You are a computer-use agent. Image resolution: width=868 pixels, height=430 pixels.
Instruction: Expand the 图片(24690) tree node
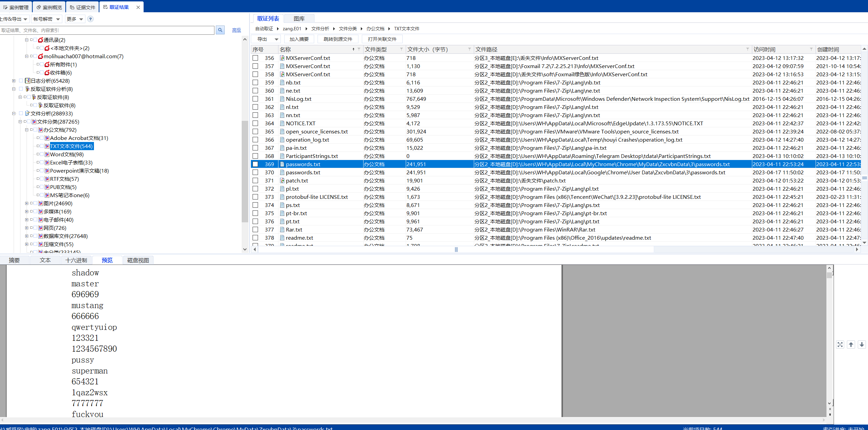(x=27, y=204)
